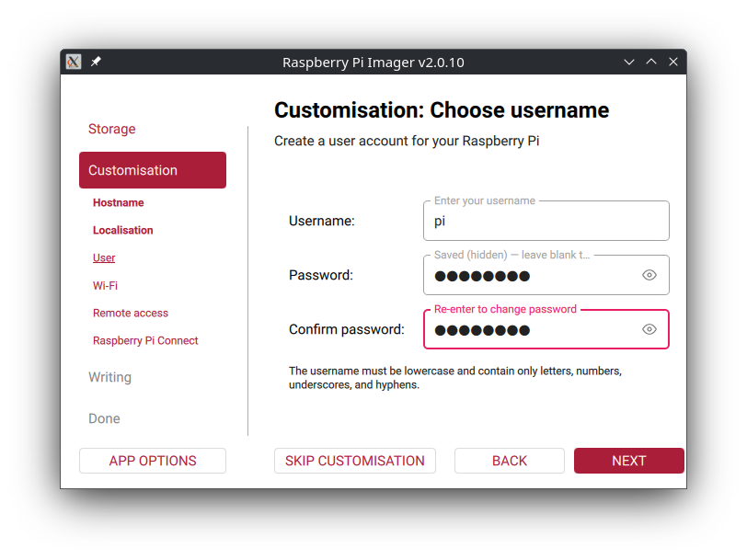Screen dimensions: 747x560
Task: Focus the Confirm password input field
Action: [546, 329]
